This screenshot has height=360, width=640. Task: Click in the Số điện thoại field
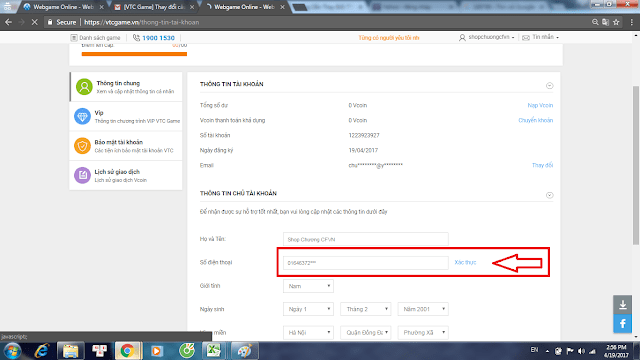coord(366,263)
